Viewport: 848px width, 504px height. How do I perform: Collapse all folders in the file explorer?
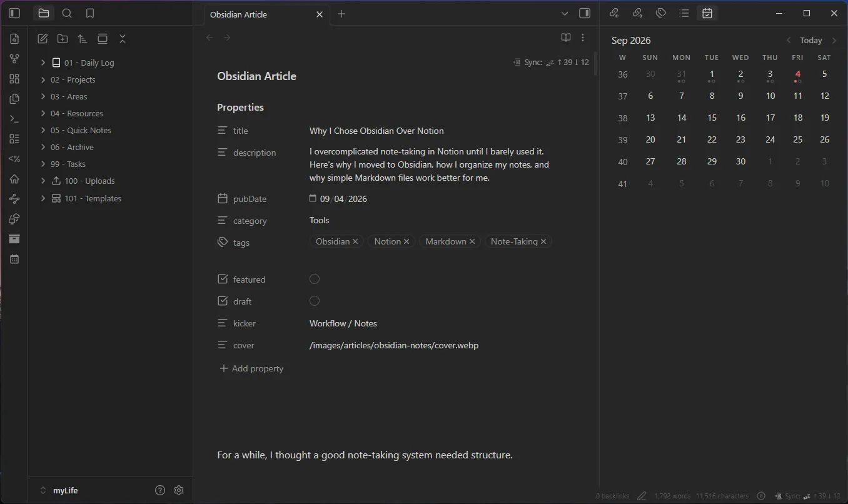click(x=123, y=39)
